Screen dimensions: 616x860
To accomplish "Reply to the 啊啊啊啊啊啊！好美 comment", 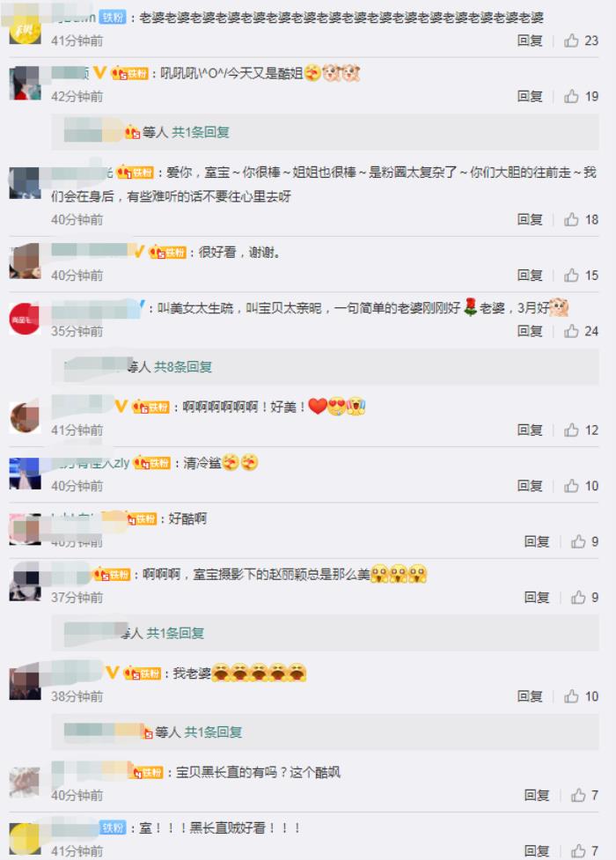I will (x=530, y=430).
